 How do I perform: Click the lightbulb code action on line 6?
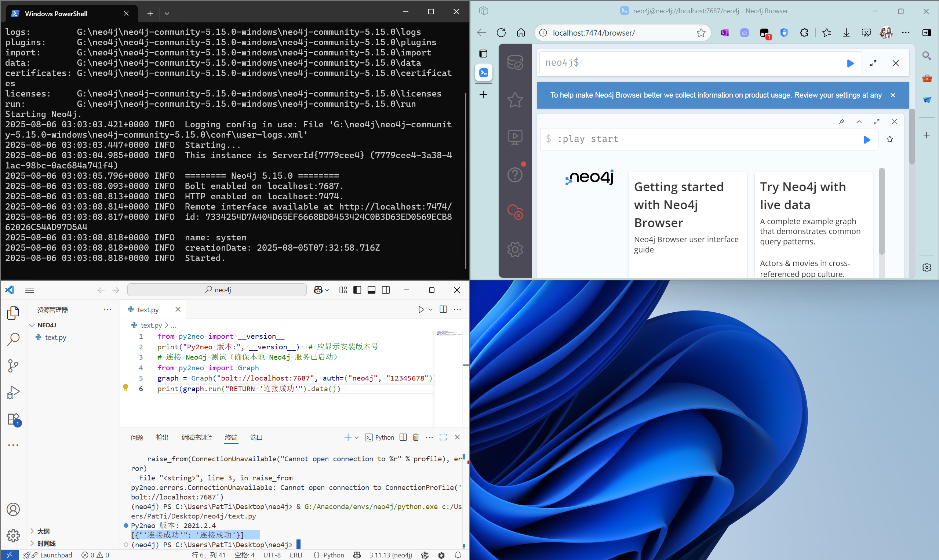(125, 388)
